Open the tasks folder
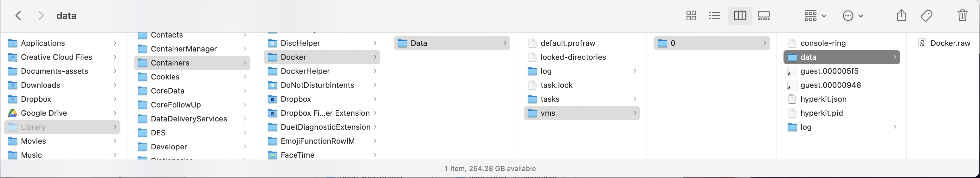This screenshot has width=980, height=178. click(582, 99)
